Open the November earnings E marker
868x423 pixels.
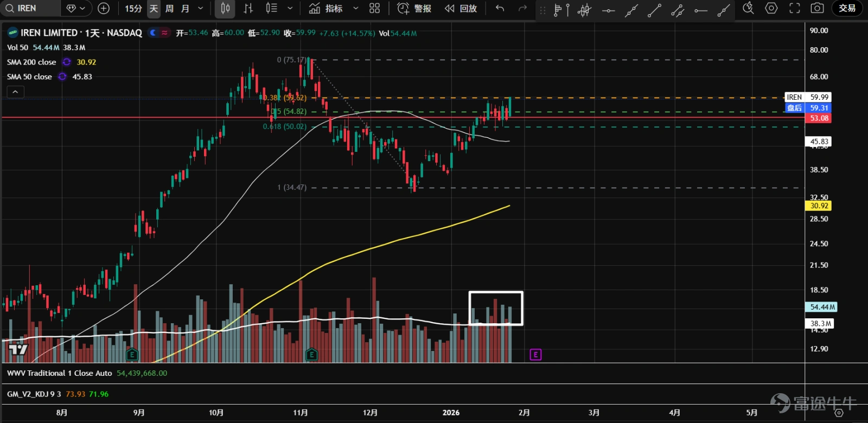click(311, 355)
